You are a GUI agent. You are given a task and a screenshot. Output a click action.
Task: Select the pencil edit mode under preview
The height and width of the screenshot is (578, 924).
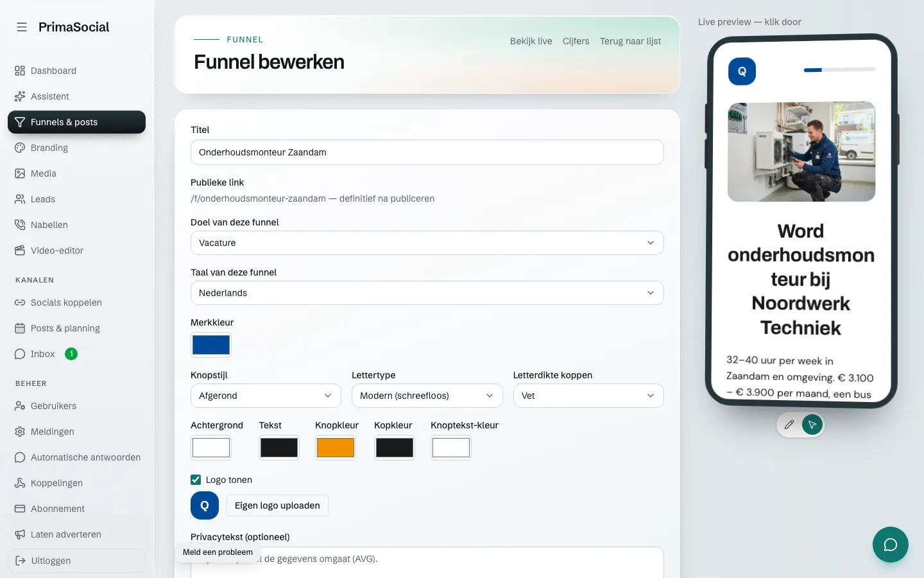(789, 425)
